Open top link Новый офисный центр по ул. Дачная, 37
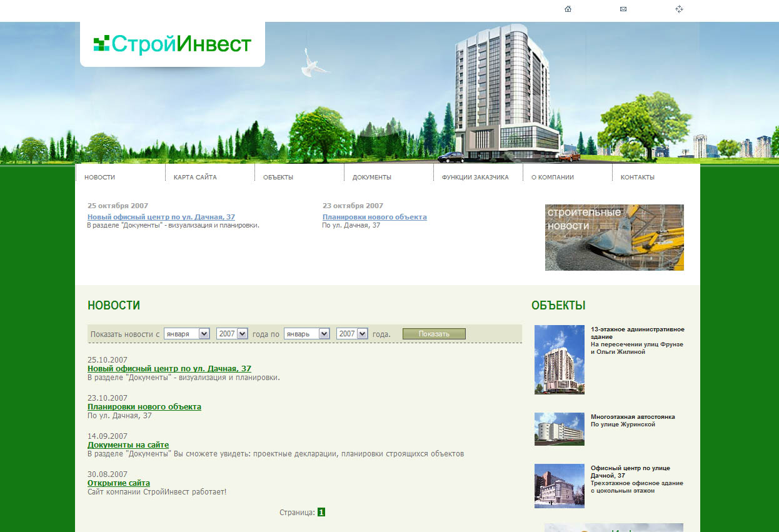Screen dimensions: 779x532 tap(161, 217)
